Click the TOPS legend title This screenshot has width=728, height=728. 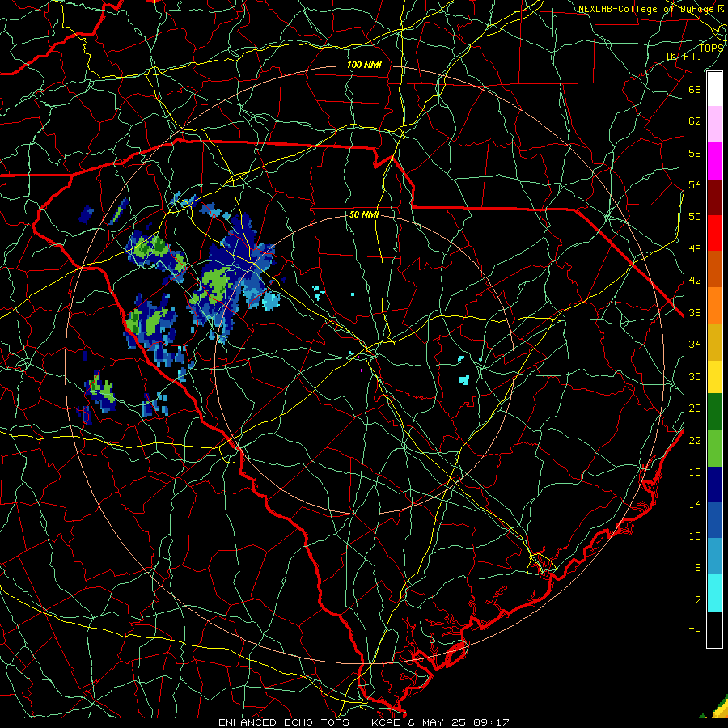[x=711, y=48]
